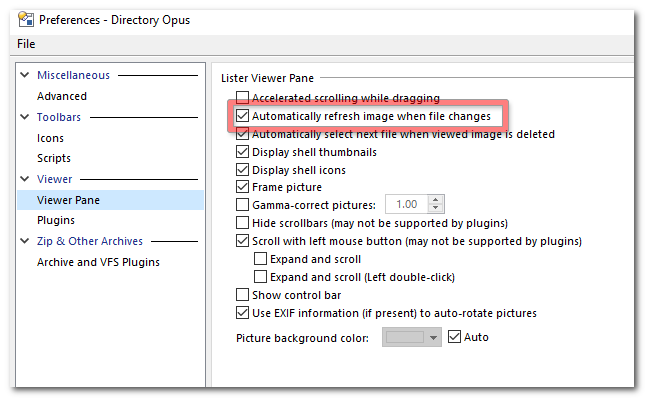Uncheck Display shell icons

[x=242, y=170]
